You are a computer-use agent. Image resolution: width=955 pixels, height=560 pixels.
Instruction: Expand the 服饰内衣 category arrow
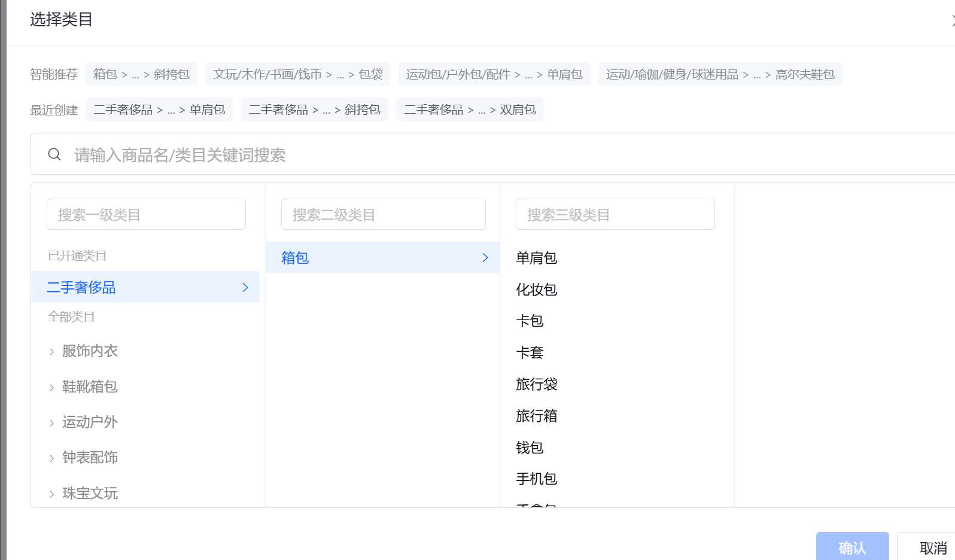[52, 352]
